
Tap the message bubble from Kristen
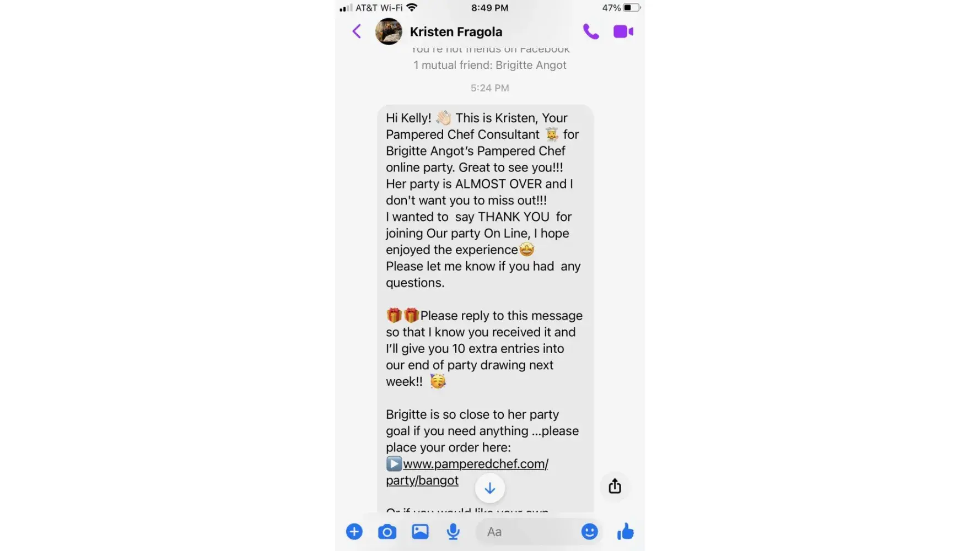[x=485, y=309]
